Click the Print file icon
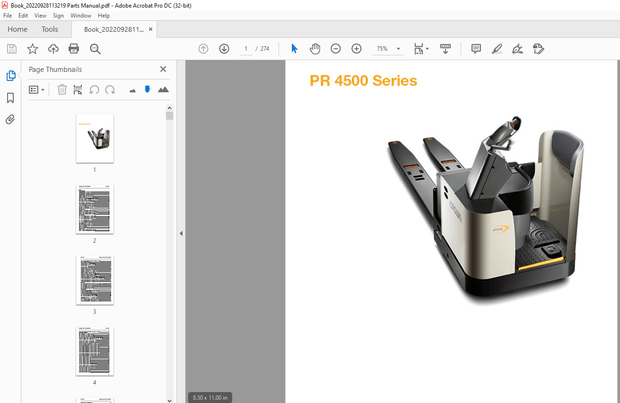 pos(73,49)
